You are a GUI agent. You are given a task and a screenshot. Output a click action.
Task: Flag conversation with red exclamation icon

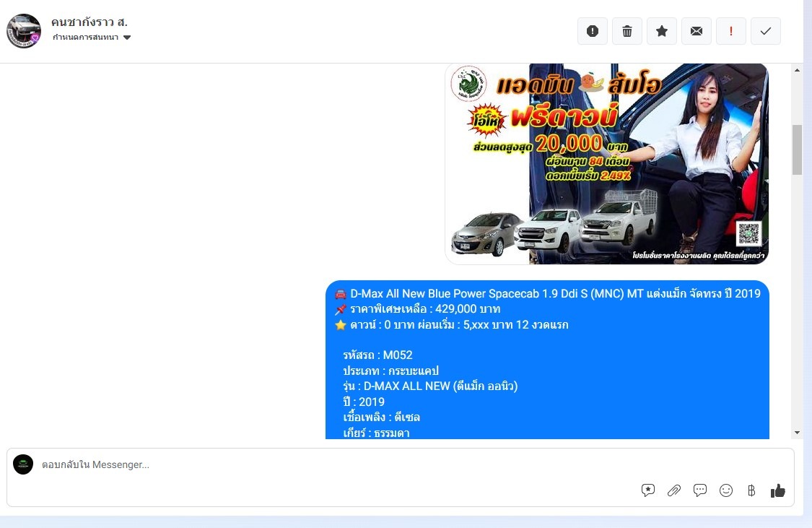coord(730,31)
